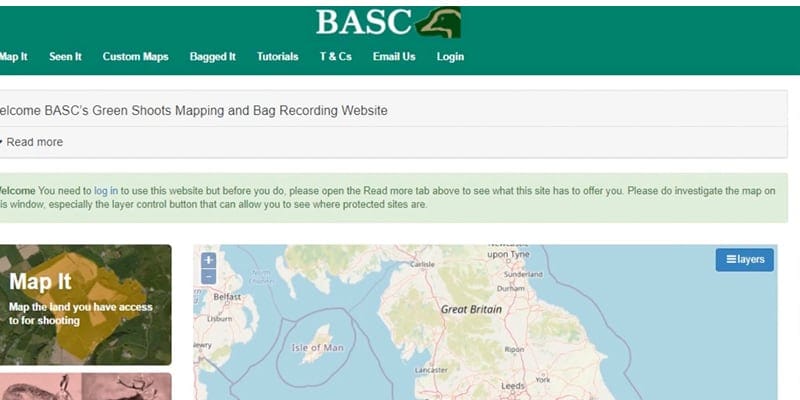Screen dimensions: 800x400
Task: Click Login in the top navigation
Action: [450, 57]
